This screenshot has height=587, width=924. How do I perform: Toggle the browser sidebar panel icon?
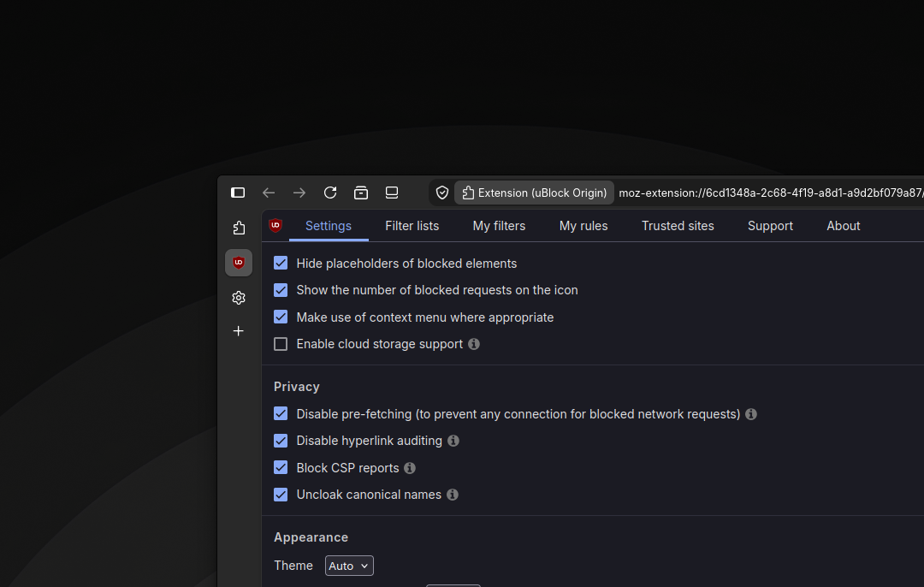coord(238,193)
